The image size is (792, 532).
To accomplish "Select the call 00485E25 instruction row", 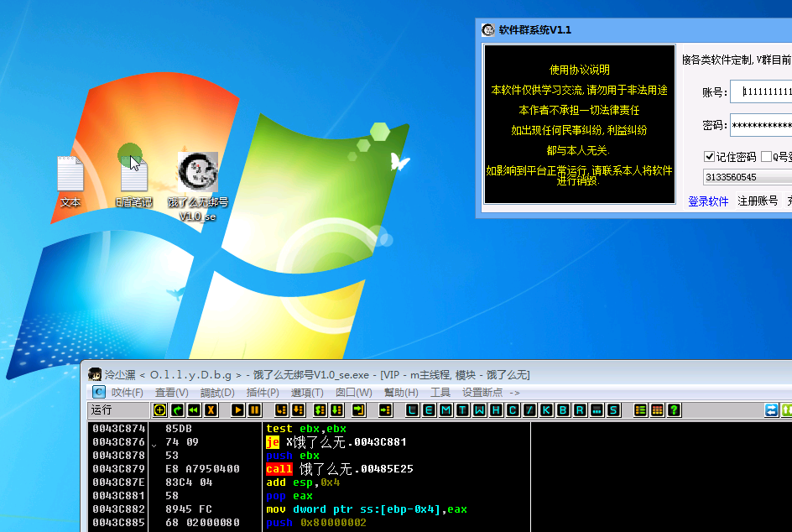I will (x=309, y=469).
